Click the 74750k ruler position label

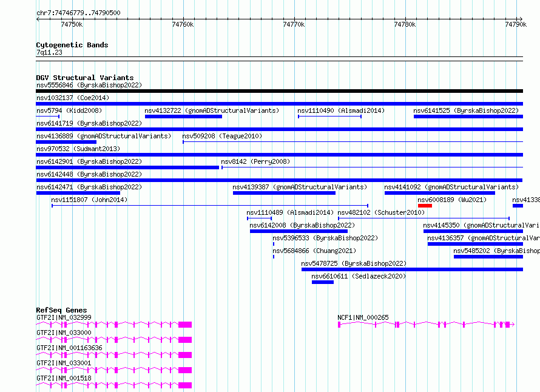(72, 24)
